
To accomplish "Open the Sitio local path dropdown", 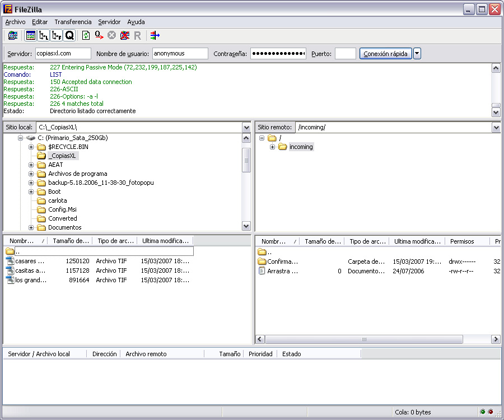I will coord(246,128).
